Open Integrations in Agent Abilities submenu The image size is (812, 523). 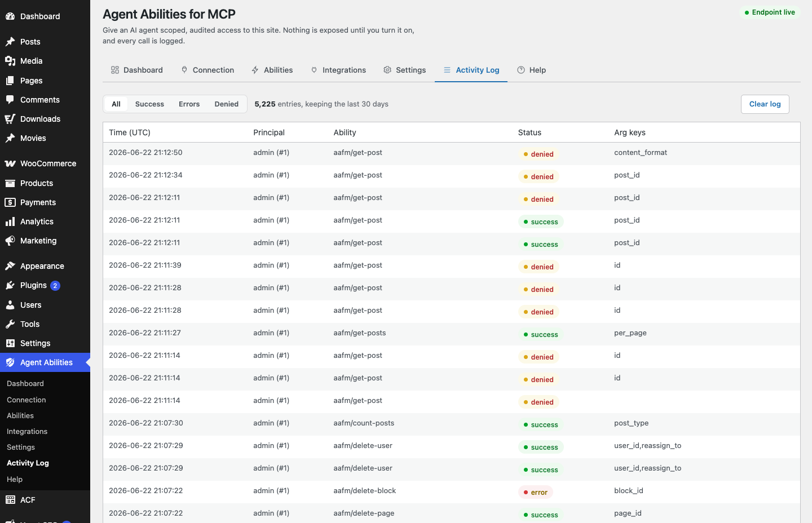pyautogui.click(x=27, y=431)
